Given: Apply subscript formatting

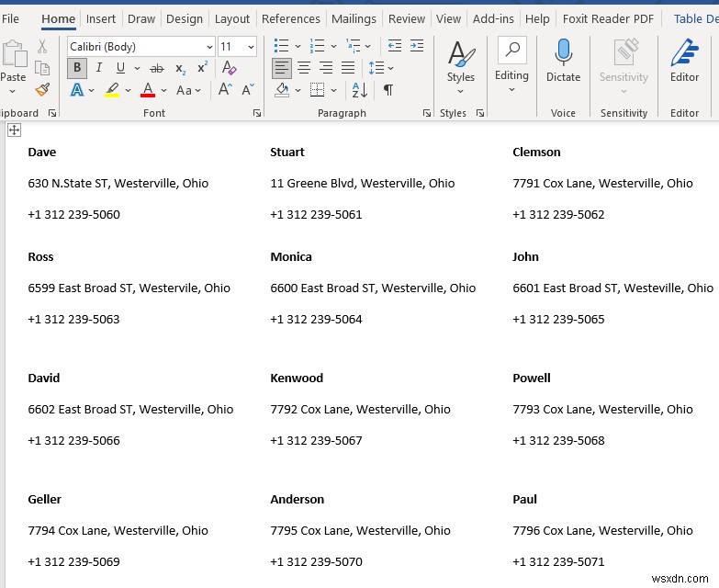Looking at the screenshot, I should (x=181, y=69).
